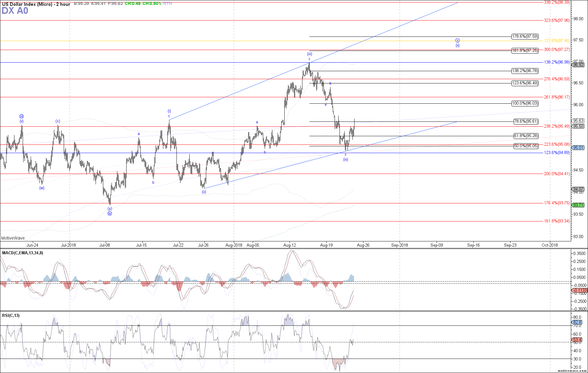The width and height of the screenshot is (588, 373).
Task: Select the boxed 50.0%(95.05) retracement label
Action: (x=526, y=146)
